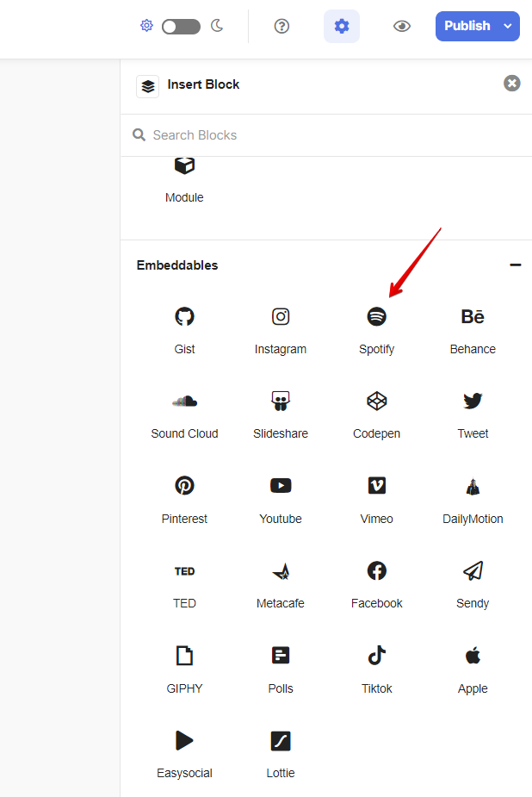This screenshot has height=797, width=532.
Task: Click the moon dark mode icon
Action: [x=217, y=25]
